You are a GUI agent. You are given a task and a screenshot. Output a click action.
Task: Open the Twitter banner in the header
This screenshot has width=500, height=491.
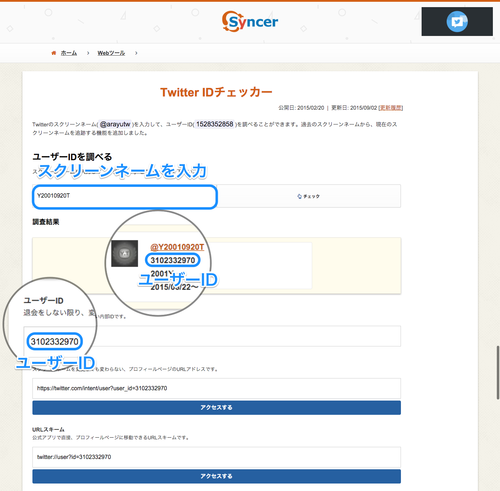[x=457, y=22]
